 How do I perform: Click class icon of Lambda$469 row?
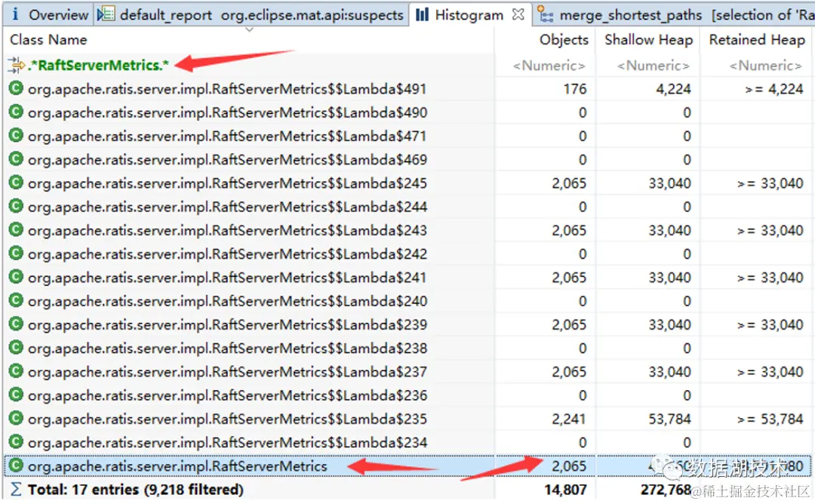[16, 159]
